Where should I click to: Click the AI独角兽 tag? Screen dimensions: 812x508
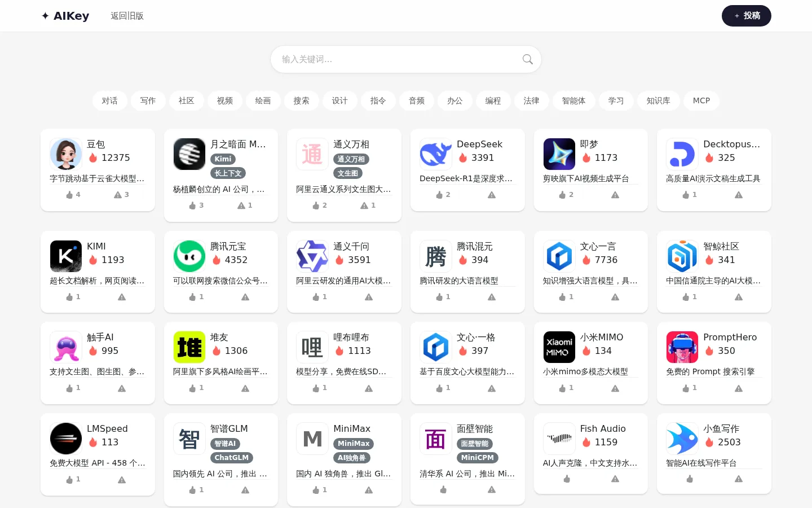point(352,458)
